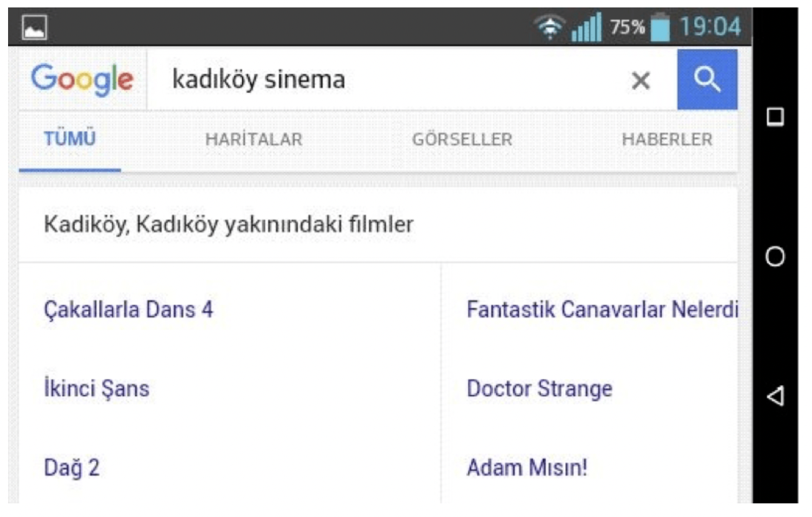Select the TÜMÜ tab

[70, 139]
